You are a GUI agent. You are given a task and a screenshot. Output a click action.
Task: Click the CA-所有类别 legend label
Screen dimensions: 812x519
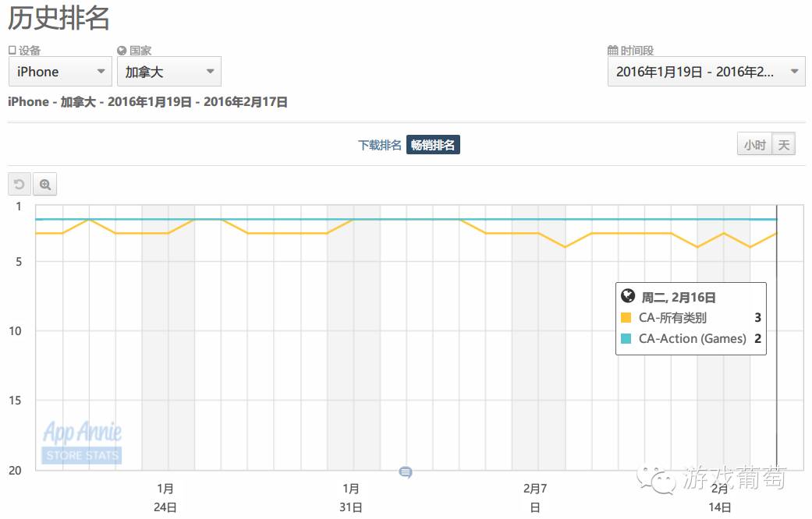672,318
